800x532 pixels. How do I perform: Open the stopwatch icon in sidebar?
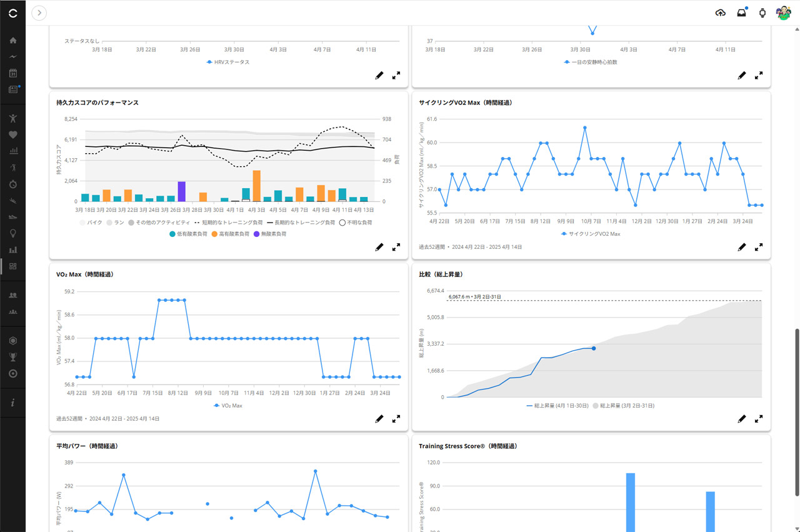tap(13, 184)
